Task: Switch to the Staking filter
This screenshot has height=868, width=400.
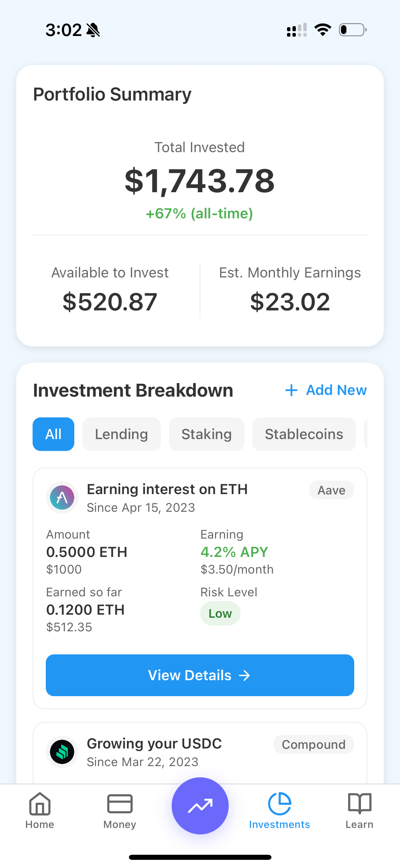Action: (206, 434)
